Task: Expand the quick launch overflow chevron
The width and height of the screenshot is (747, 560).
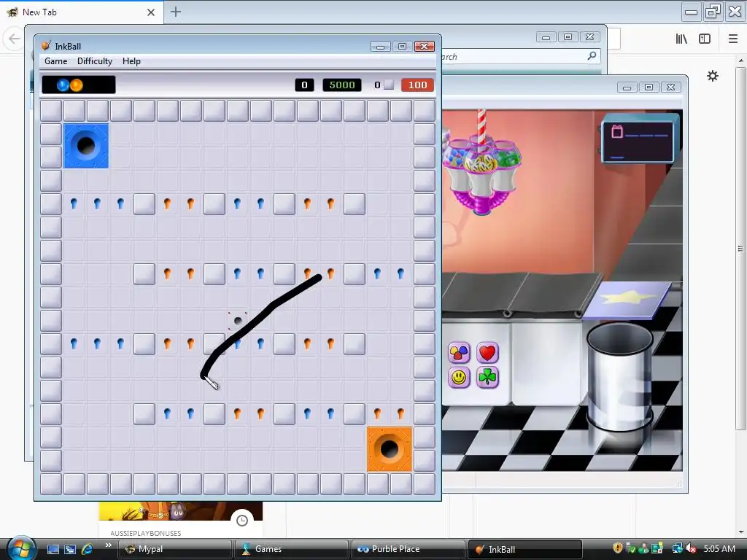Action: tap(108, 545)
